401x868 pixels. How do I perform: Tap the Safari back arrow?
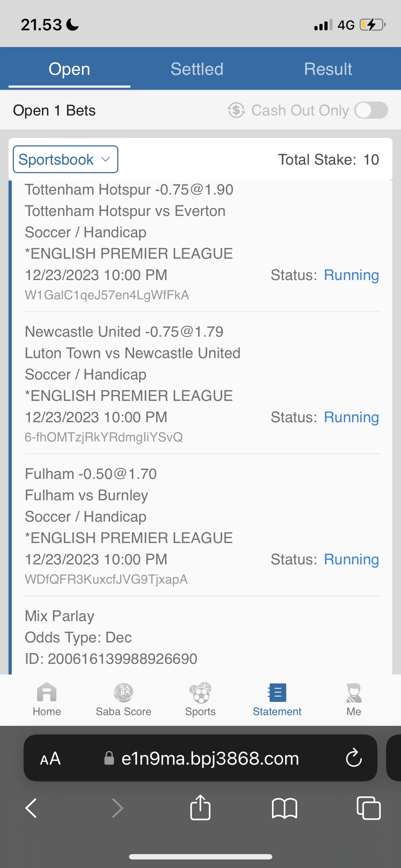click(31, 808)
